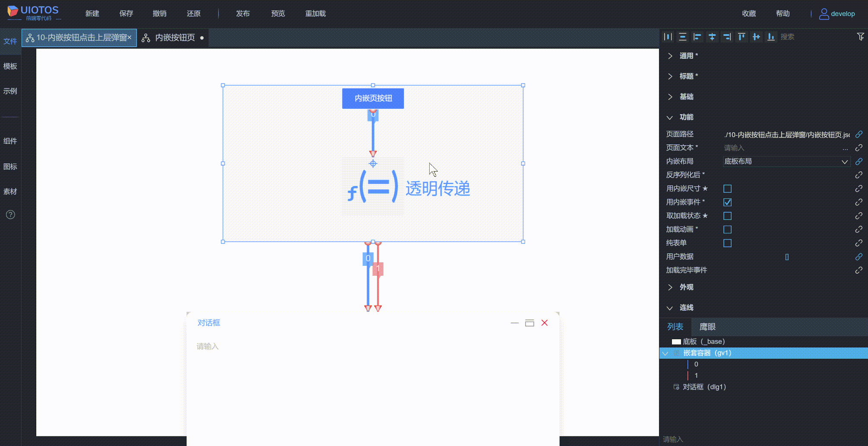Switch to the 鹰眼 tab
The width and height of the screenshot is (868, 446).
pos(708,327)
